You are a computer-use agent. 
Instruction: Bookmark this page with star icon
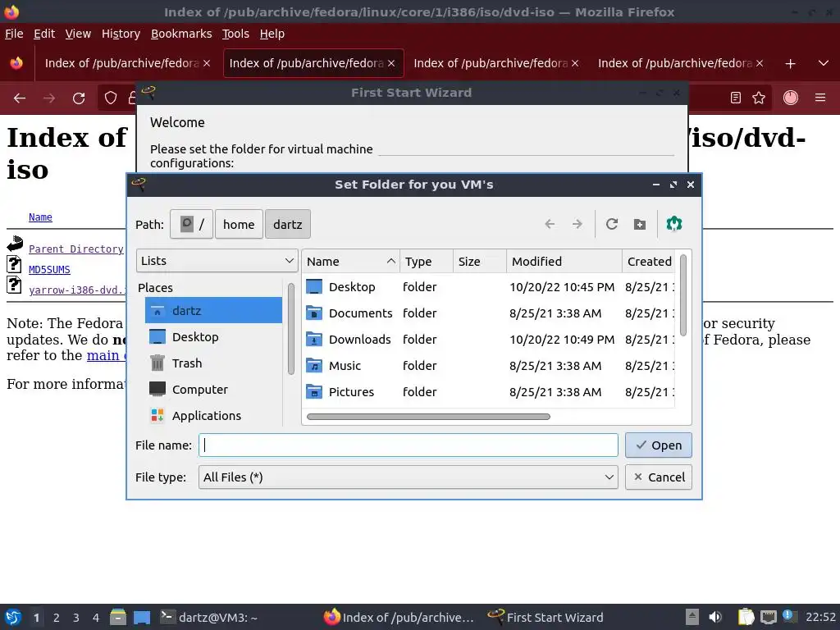(759, 98)
